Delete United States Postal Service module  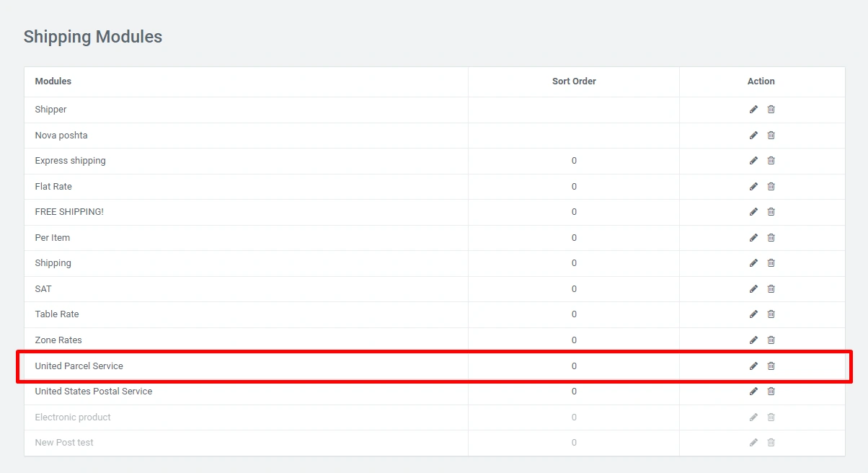pos(771,392)
